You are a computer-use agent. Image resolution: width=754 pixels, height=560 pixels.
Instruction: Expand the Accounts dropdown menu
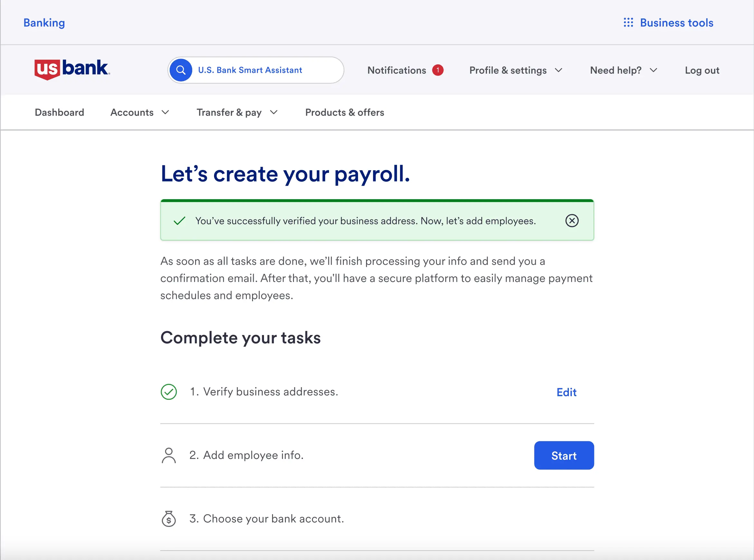140,113
